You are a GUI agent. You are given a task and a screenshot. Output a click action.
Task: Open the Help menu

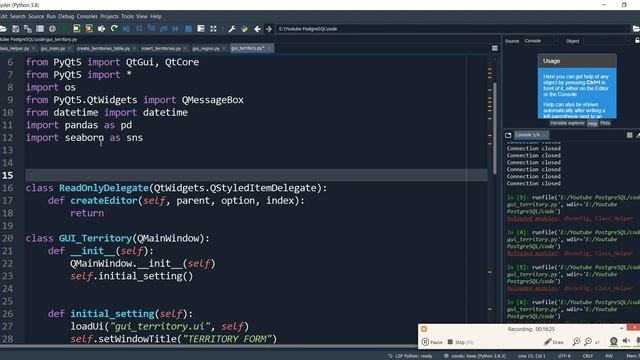click(156, 16)
